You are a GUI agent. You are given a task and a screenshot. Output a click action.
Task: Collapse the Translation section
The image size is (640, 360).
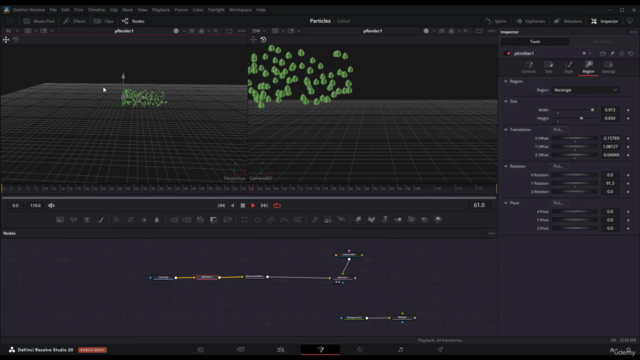(506, 130)
